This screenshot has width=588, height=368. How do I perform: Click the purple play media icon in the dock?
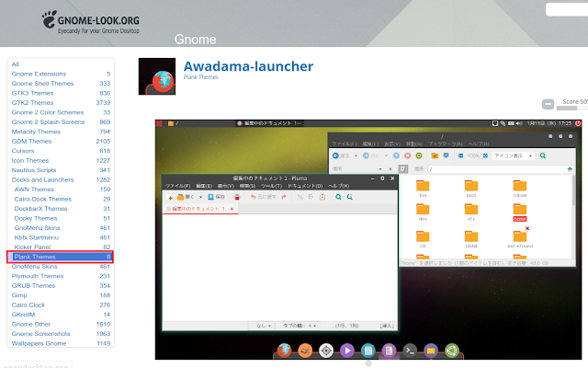click(347, 351)
